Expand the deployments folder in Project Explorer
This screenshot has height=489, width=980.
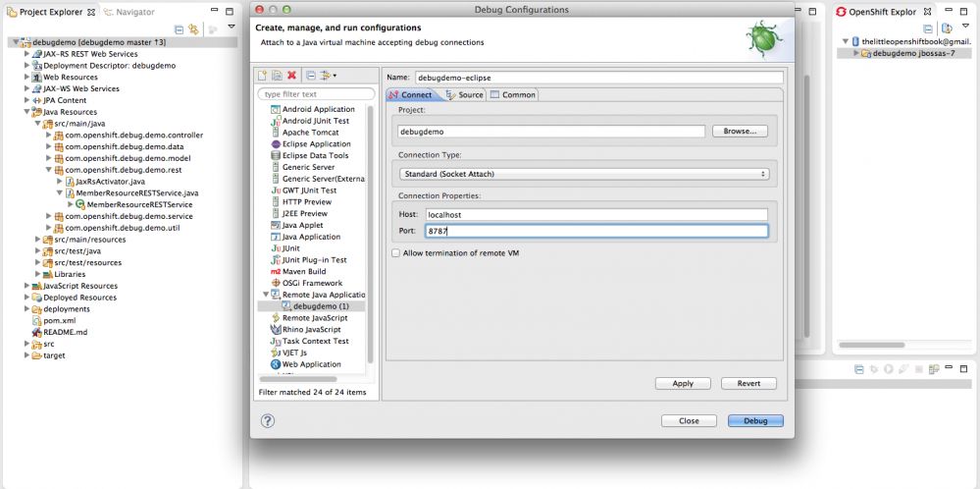pyautogui.click(x=26, y=309)
